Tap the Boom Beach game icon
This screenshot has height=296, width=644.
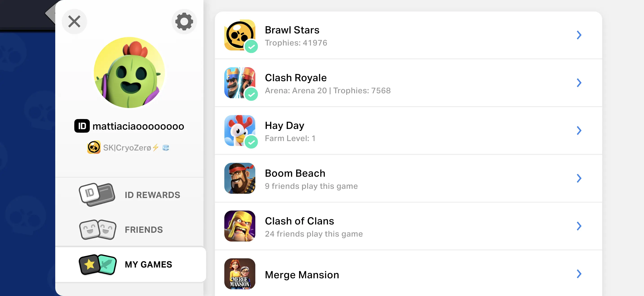coord(240,178)
